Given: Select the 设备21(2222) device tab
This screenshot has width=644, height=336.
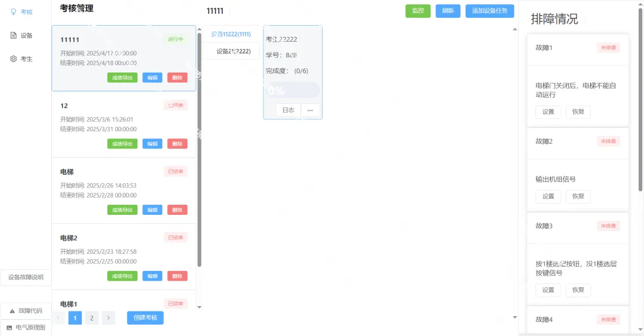Looking at the screenshot, I should [233, 51].
